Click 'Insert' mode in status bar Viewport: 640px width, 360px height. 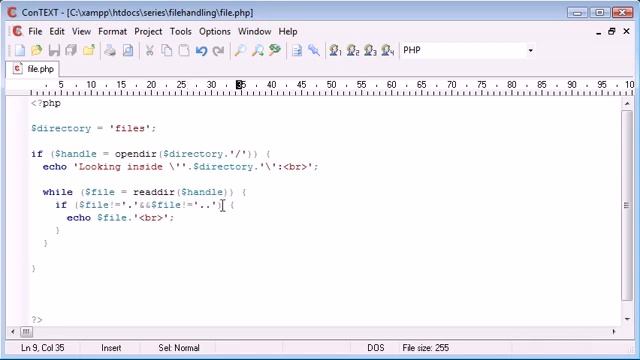(x=111, y=348)
